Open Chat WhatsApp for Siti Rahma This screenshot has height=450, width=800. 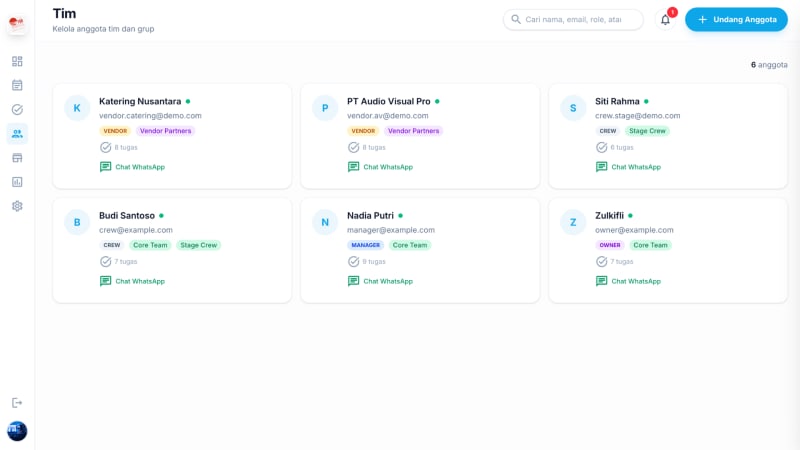point(628,167)
